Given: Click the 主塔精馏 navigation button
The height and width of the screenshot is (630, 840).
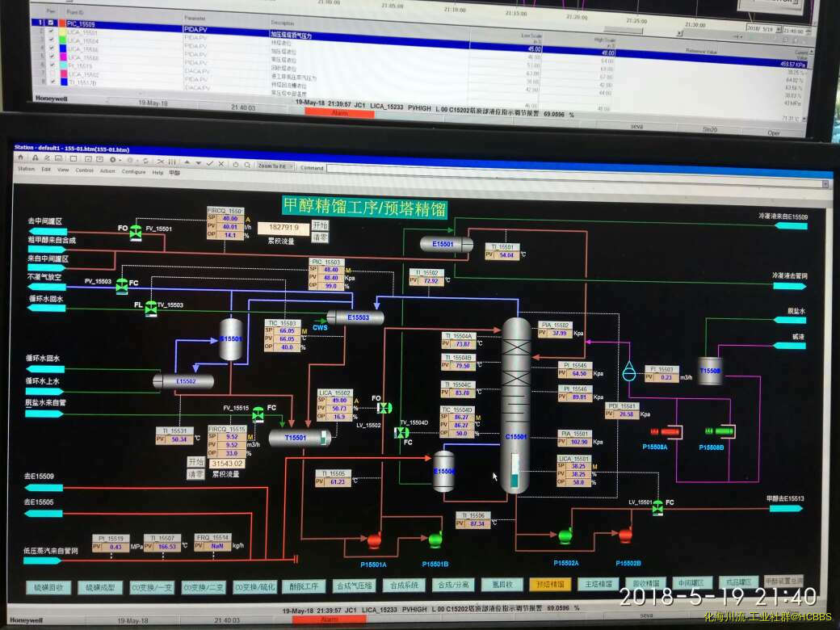Looking at the screenshot, I should pos(599,584).
